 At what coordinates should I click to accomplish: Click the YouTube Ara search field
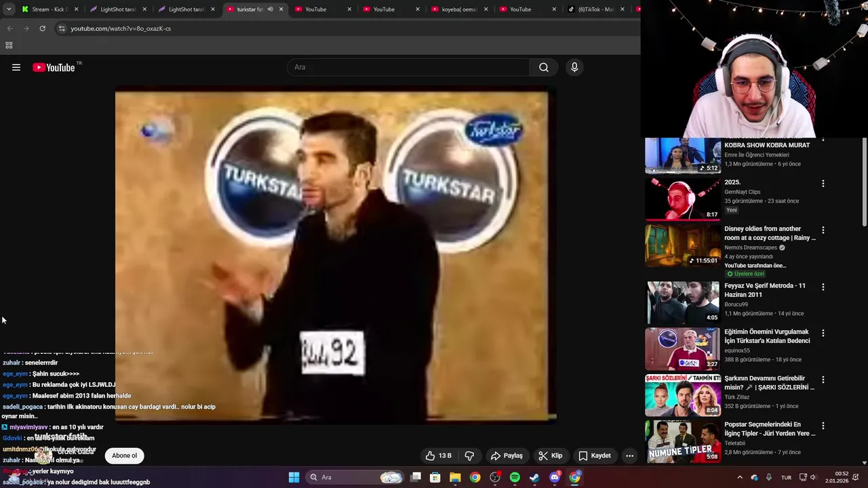tap(408, 67)
